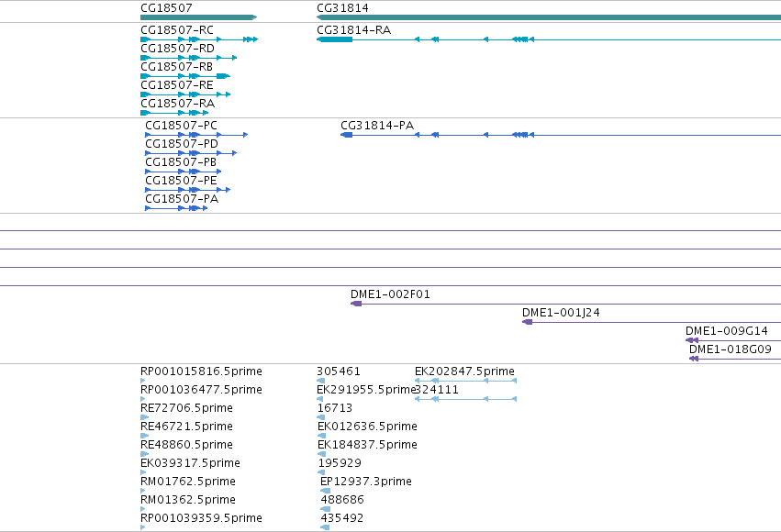781x532 pixels.
Task: Click the 324111 spliced alignment glyph
Action: coord(465,399)
